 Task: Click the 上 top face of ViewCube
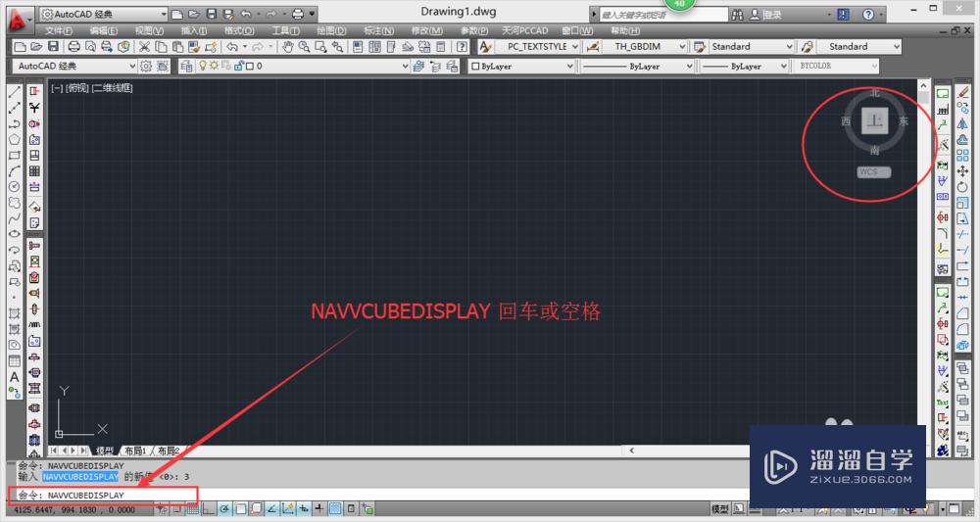click(875, 120)
